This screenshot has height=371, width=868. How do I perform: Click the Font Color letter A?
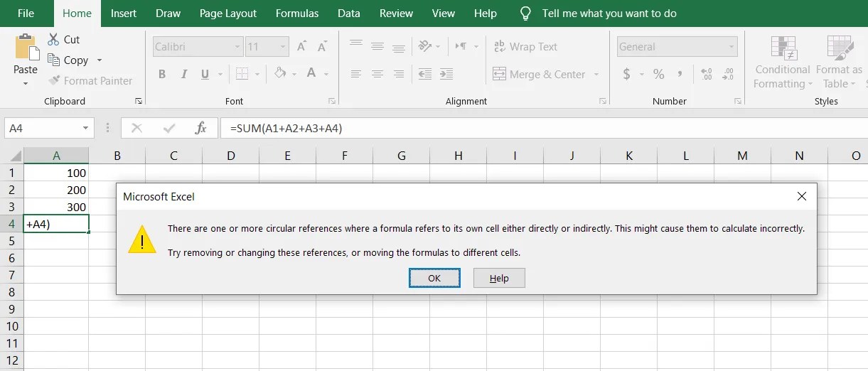311,73
